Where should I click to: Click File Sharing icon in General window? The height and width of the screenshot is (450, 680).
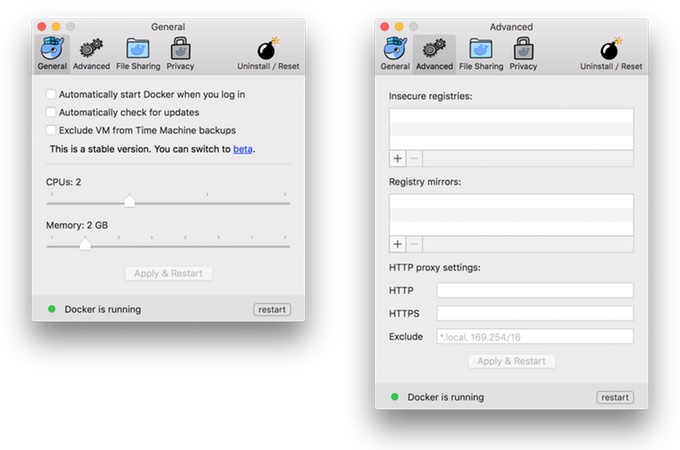click(137, 53)
